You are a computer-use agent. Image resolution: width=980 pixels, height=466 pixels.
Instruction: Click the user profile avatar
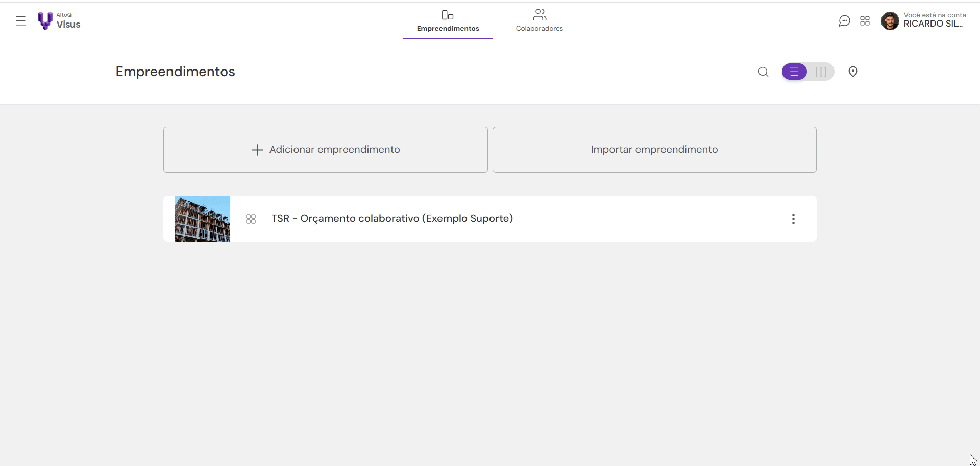coord(890,21)
